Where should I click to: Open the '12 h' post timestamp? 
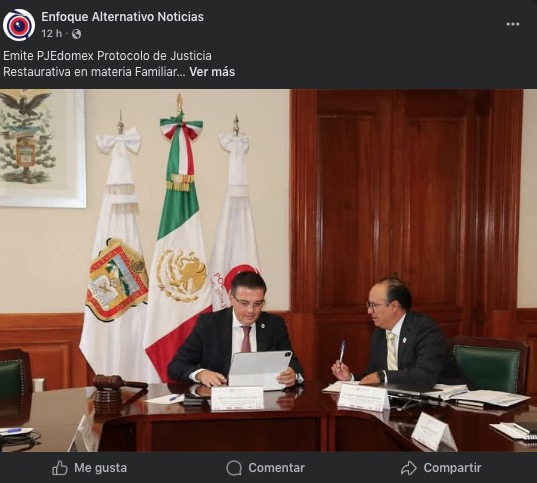[52, 34]
